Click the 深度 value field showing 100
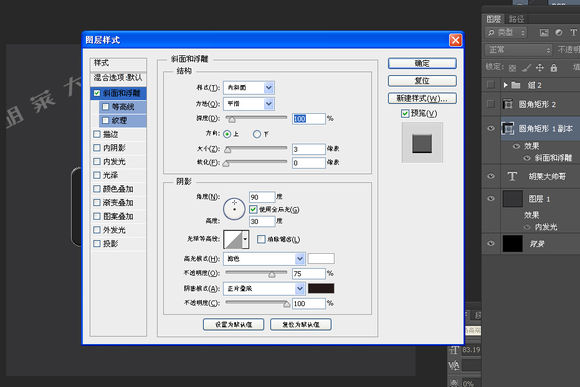Screen dimensions: 580x387 pos(308,119)
